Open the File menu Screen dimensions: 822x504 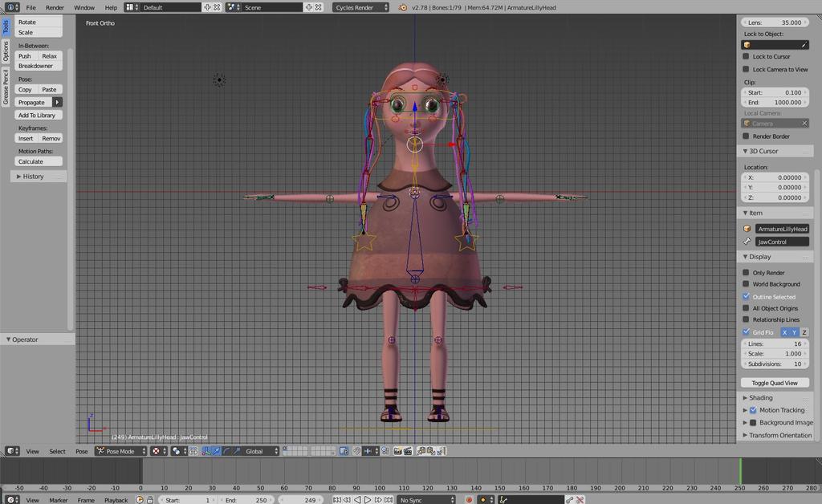pyautogui.click(x=31, y=7)
